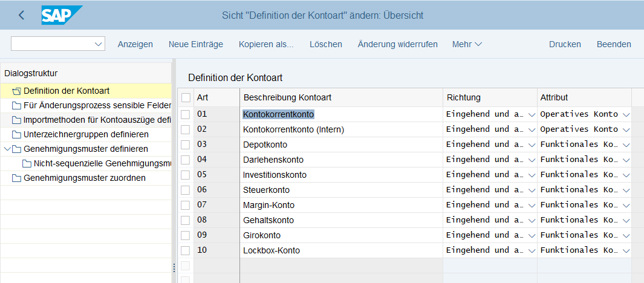The width and height of the screenshot is (644, 283).
Task: Open the 'Definition der Kontoart' folder icon
Action: 16,91
